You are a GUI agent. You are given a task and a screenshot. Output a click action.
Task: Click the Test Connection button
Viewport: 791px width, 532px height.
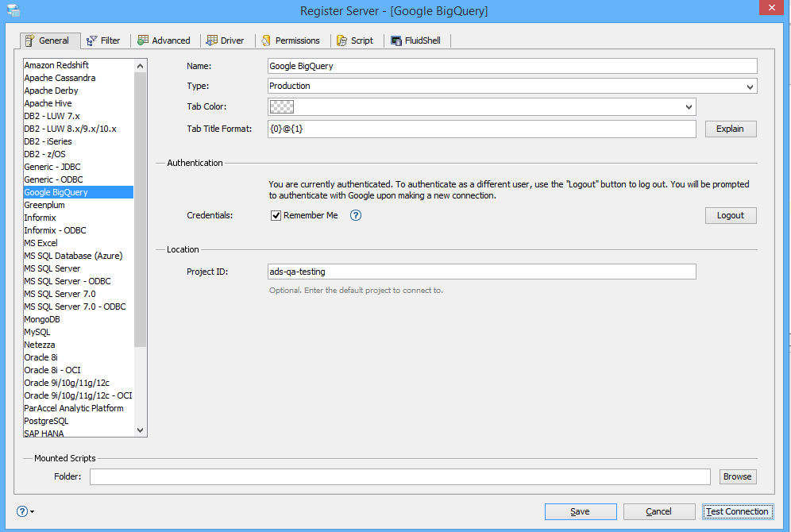point(738,511)
